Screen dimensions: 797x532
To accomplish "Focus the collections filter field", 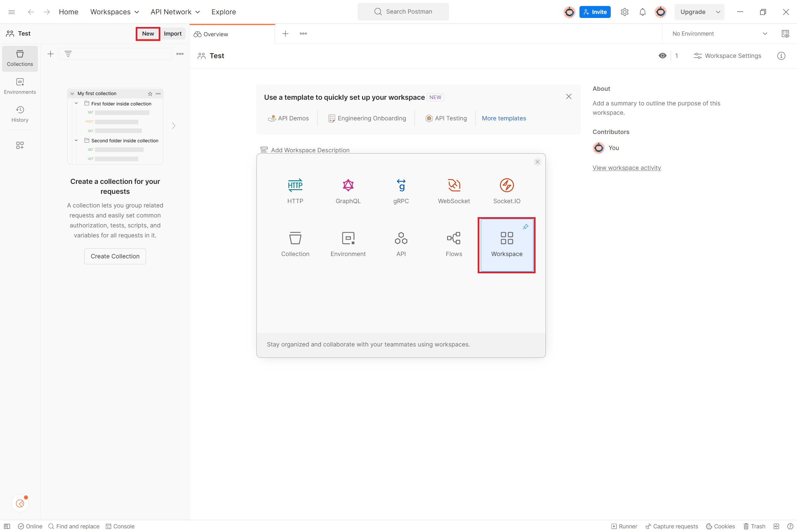I will [115, 54].
